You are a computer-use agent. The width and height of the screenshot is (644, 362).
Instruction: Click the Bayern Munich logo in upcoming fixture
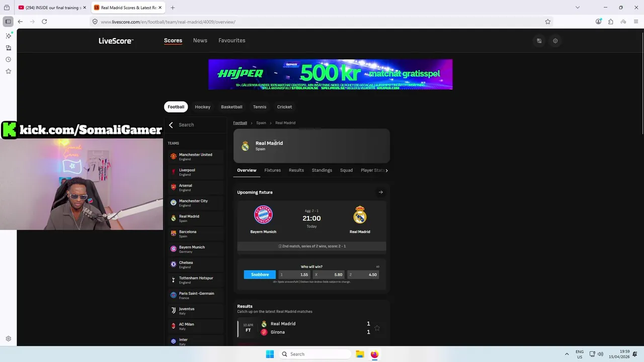point(263,215)
